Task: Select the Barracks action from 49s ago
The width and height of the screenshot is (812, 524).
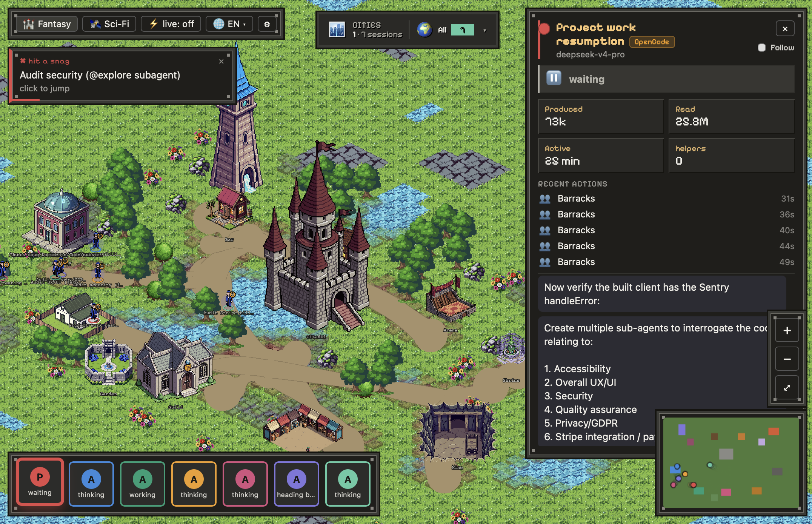Action: point(666,262)
